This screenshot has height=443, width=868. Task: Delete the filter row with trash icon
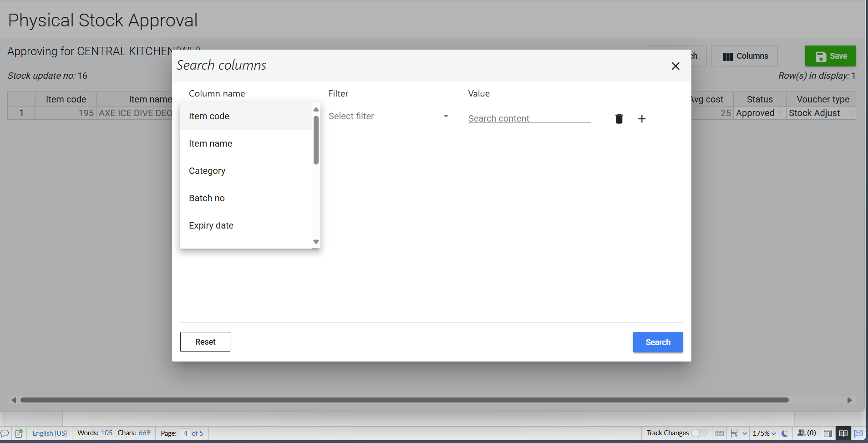(619, 119)
